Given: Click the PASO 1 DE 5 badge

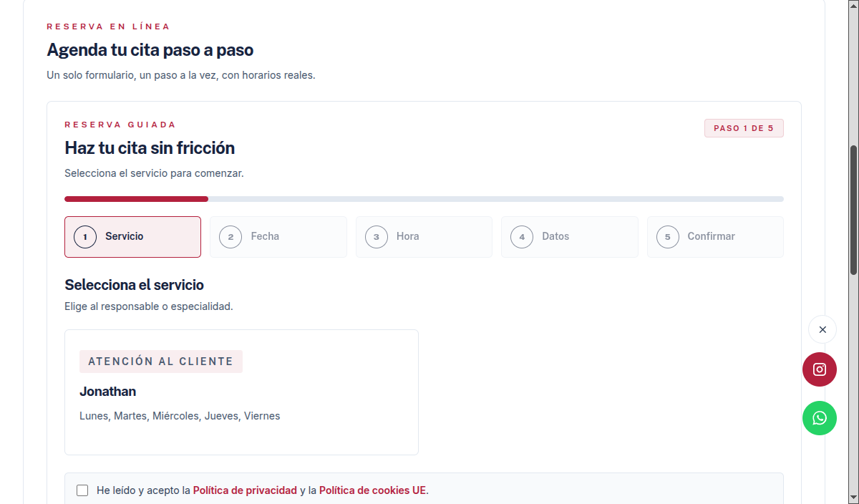Looking at the screenshot, I should (x=744, y=128).
